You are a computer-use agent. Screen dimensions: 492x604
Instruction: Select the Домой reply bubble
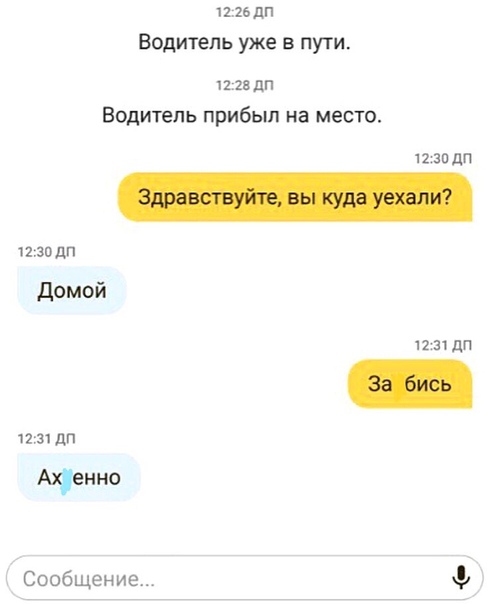point(72,290)
